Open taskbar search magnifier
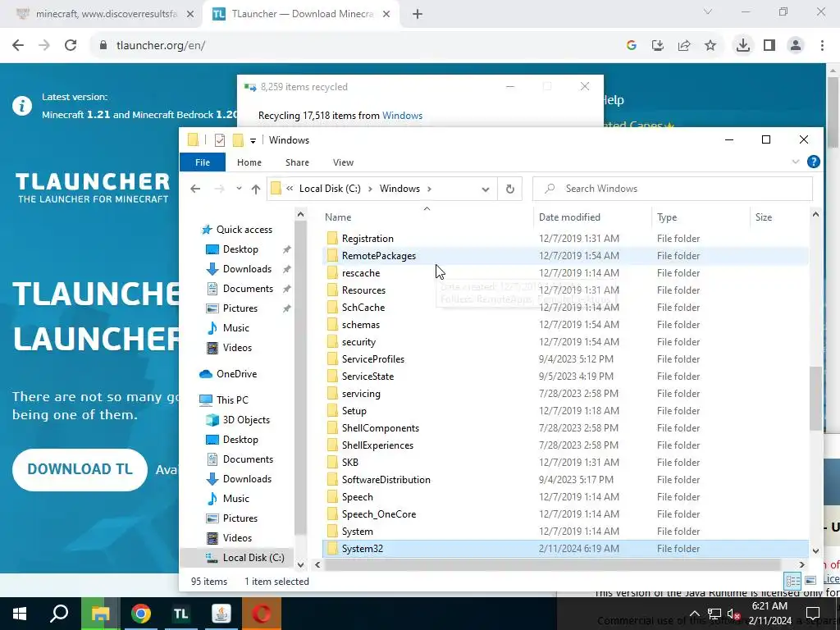This screenshot has width=840, height=630. (x=59, y=614)
